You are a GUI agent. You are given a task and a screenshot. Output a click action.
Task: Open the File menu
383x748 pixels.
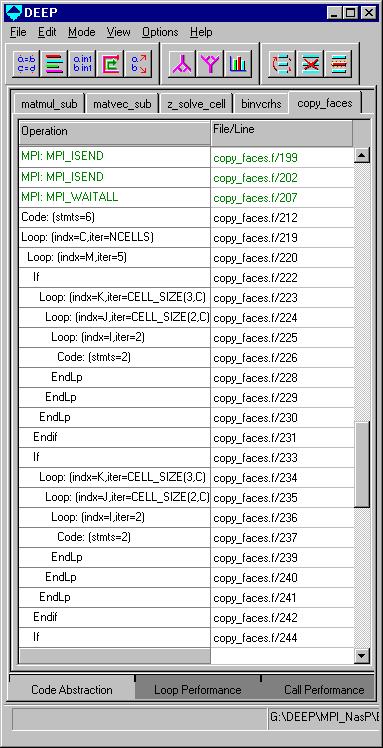(18, 32)
